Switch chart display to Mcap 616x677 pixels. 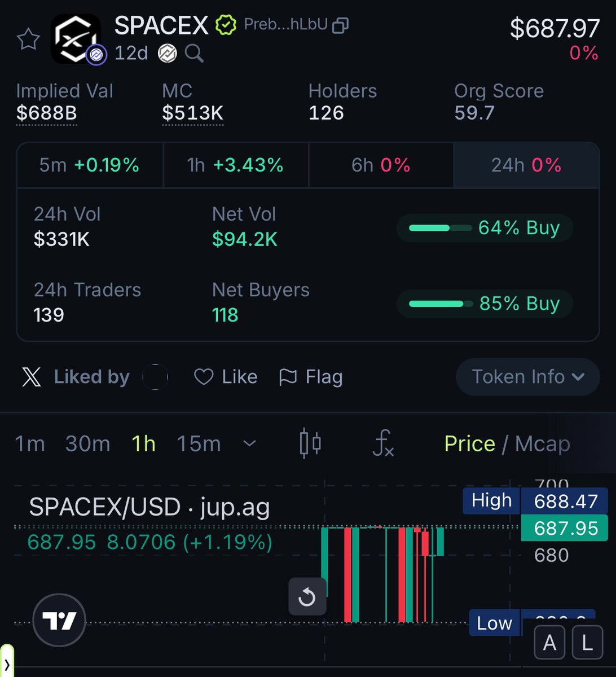pos(542,444)
